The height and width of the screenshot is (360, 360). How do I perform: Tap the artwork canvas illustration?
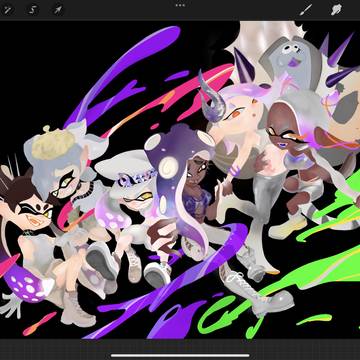tap(180, 180)
